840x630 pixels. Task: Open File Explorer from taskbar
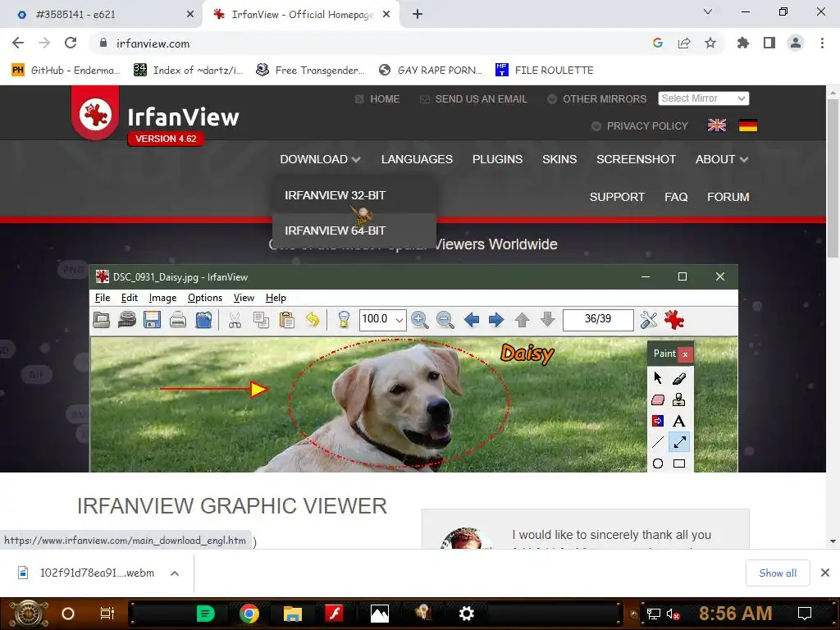293,614
